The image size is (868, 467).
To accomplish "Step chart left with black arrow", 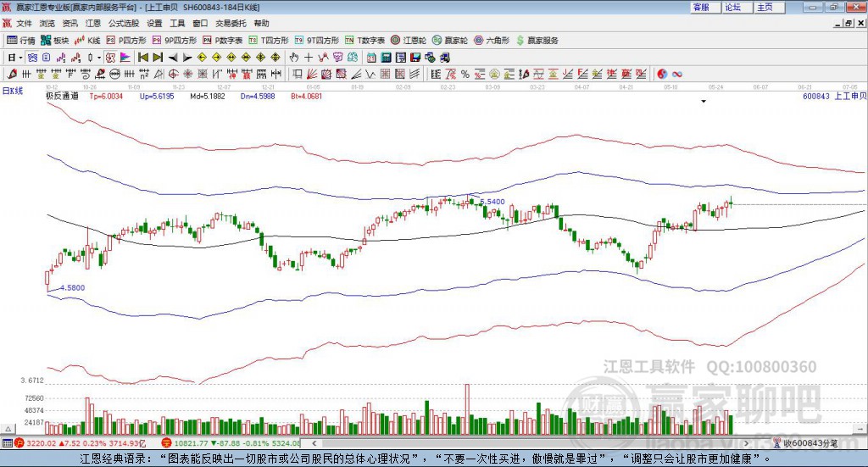I will click(173, 58).
